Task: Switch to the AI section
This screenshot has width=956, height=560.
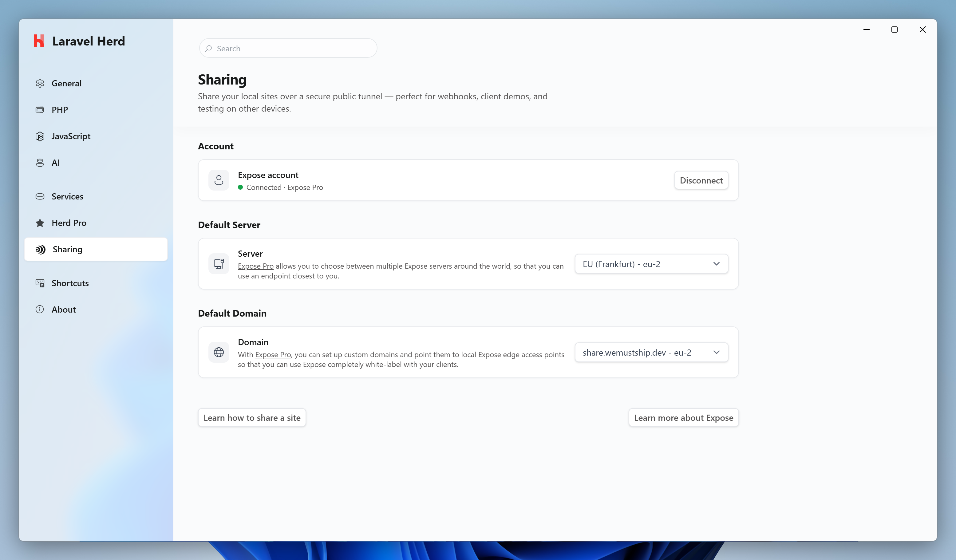Action: pyautogui.click(x=96, y=162)
